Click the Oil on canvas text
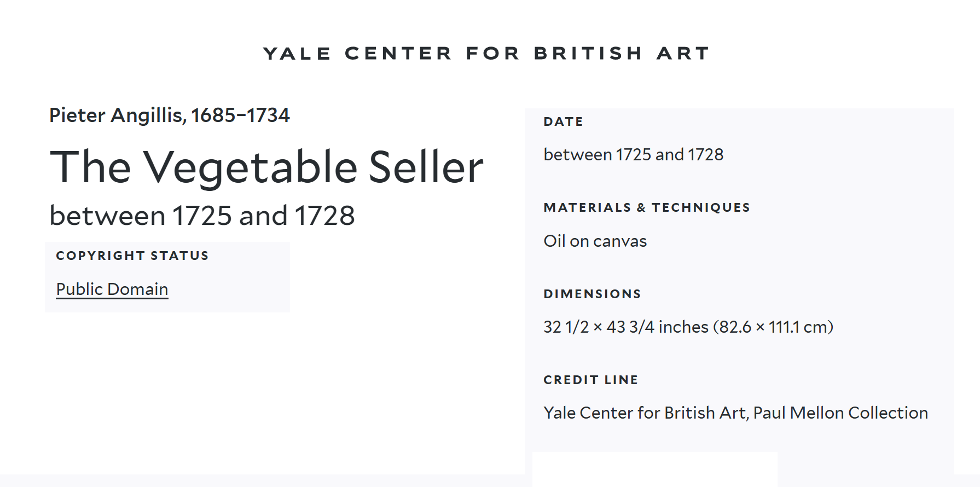 pyautogui.click(x=595, y=241)
